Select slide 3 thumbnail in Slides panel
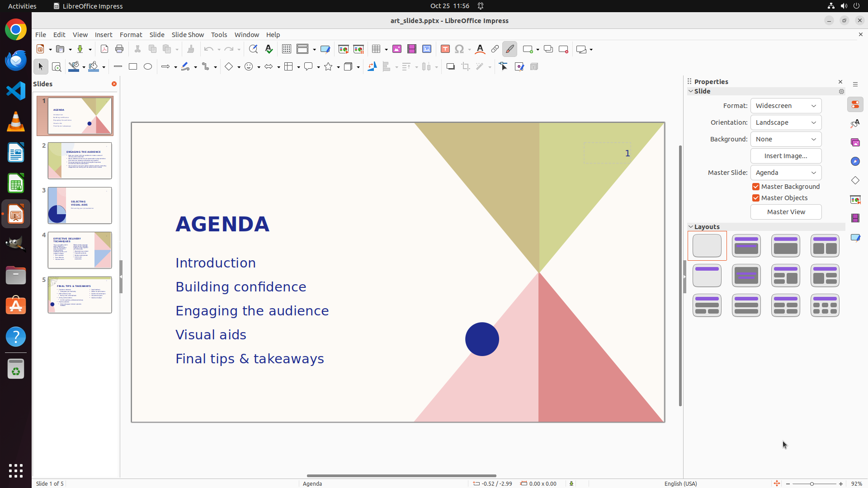868x488 pixels. (x=80, y=206)
